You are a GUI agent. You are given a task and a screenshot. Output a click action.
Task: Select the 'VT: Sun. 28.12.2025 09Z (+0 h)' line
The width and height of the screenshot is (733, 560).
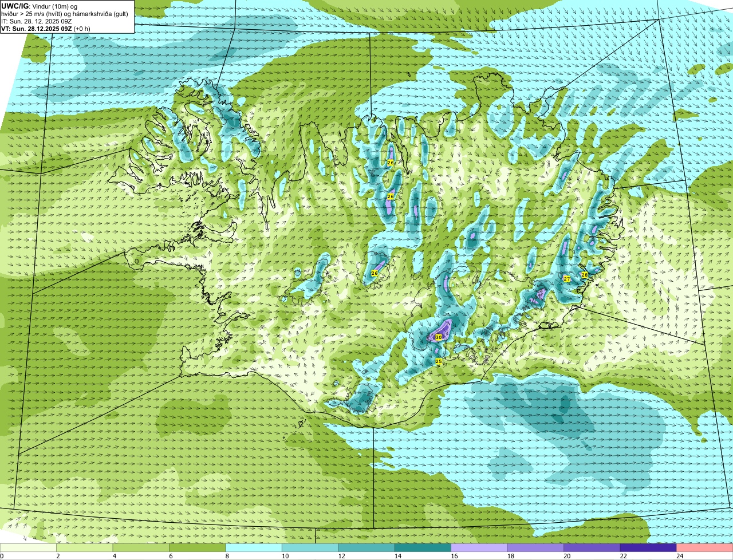(46, 28)
